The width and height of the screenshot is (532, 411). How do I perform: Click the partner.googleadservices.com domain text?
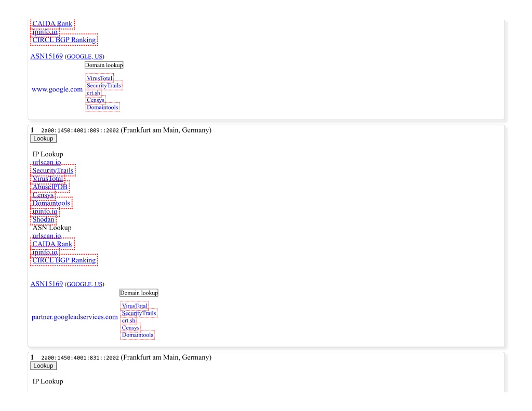(75, 317)
